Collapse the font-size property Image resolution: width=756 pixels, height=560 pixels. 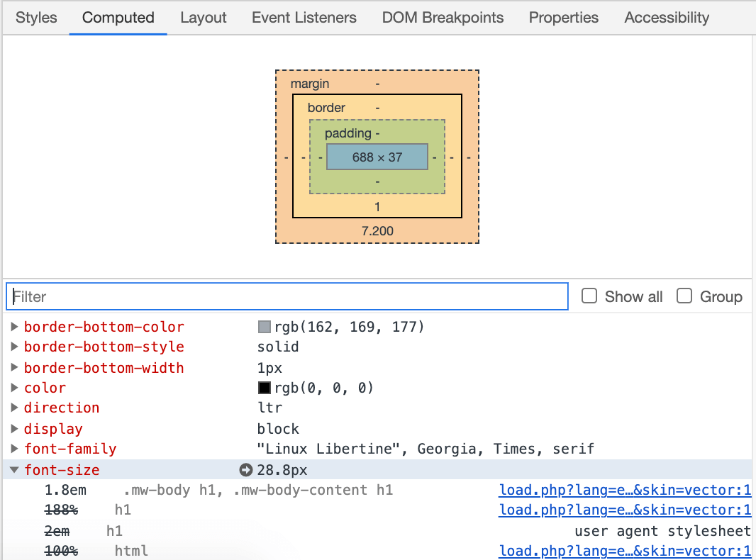click(x=14, y=470)
